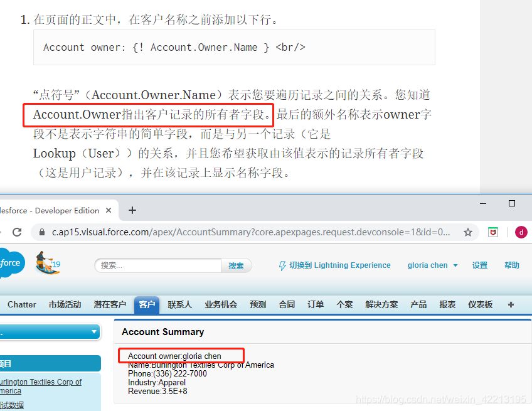Bookmark page with star icon
The width and height of the screenshot is (532, 411).
tap(468, 232)
